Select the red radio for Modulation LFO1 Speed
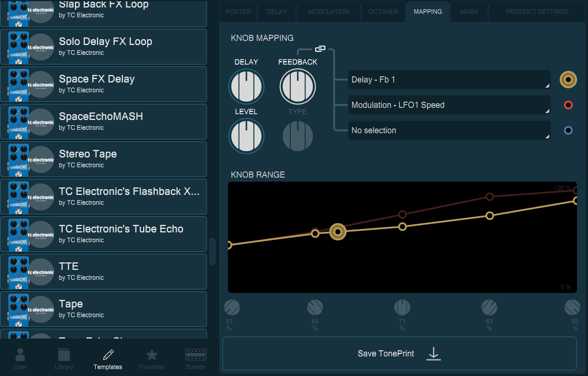Viewport: 588px width, 376px height. click(x=568, y=105)
